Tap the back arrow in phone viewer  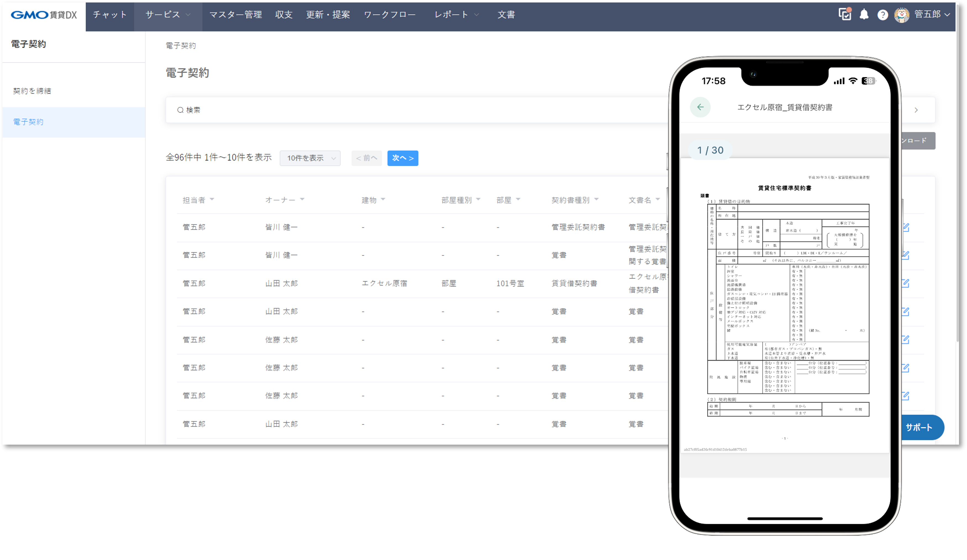[700, 107]
